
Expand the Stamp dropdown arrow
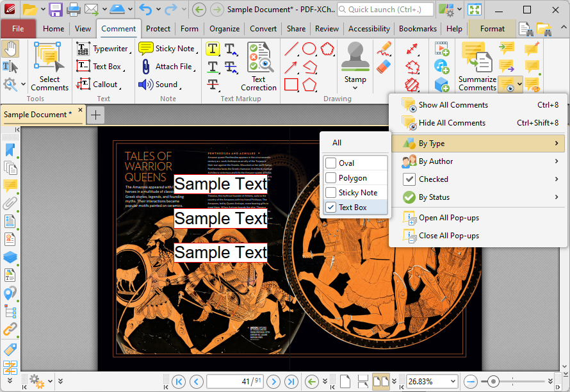pos(355,88)
